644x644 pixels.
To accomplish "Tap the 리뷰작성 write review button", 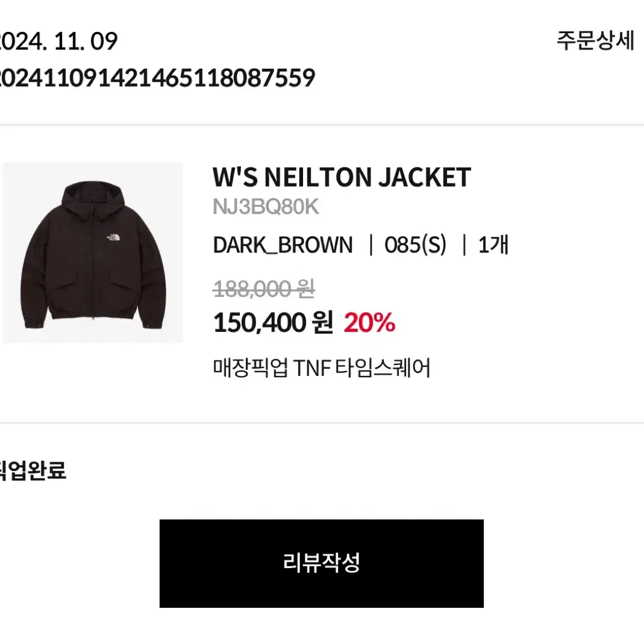I will (x=322, y=563).
